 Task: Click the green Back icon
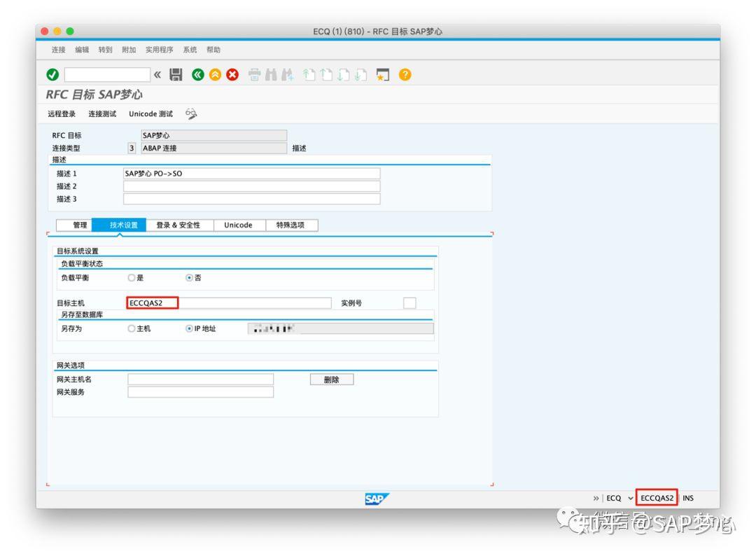point(197,75)
